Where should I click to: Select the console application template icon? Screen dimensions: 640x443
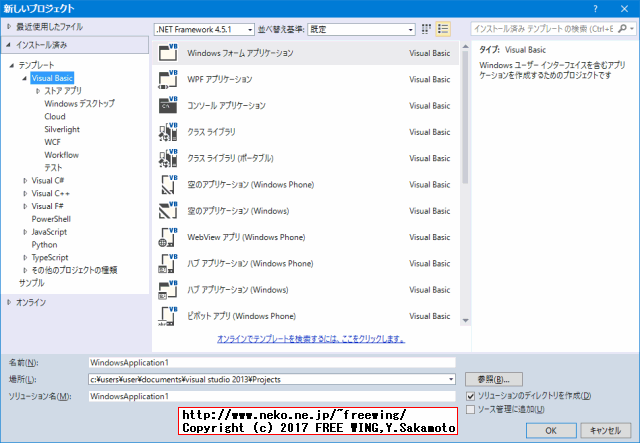pos(168,105)
